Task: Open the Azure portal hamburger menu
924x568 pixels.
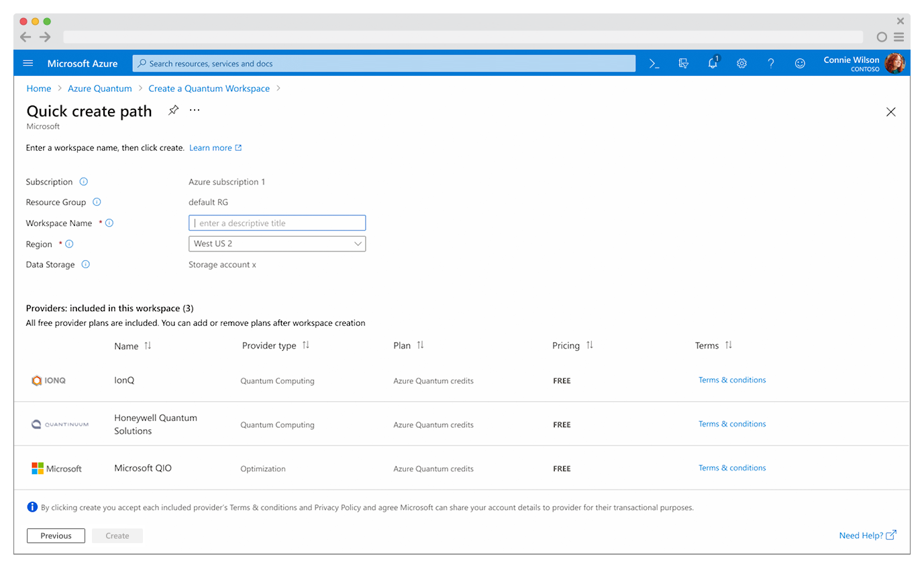Action: 28,63
